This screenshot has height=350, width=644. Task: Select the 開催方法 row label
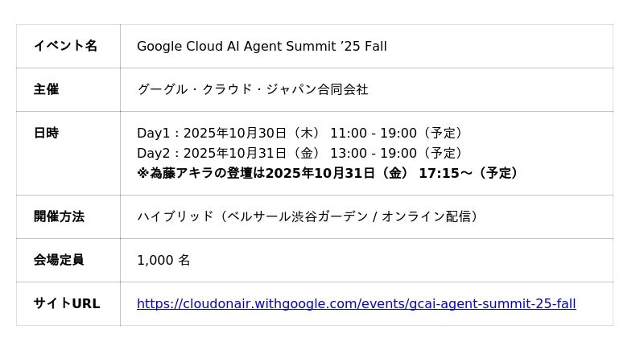(x=59, y=216)
